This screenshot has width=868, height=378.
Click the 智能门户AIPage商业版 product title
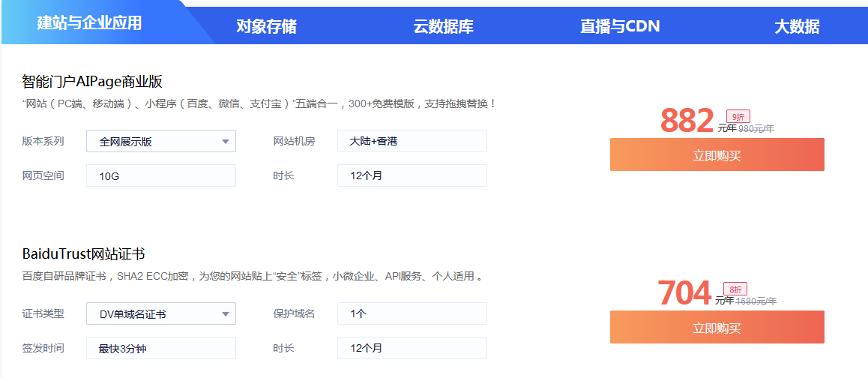pos(92,82)
